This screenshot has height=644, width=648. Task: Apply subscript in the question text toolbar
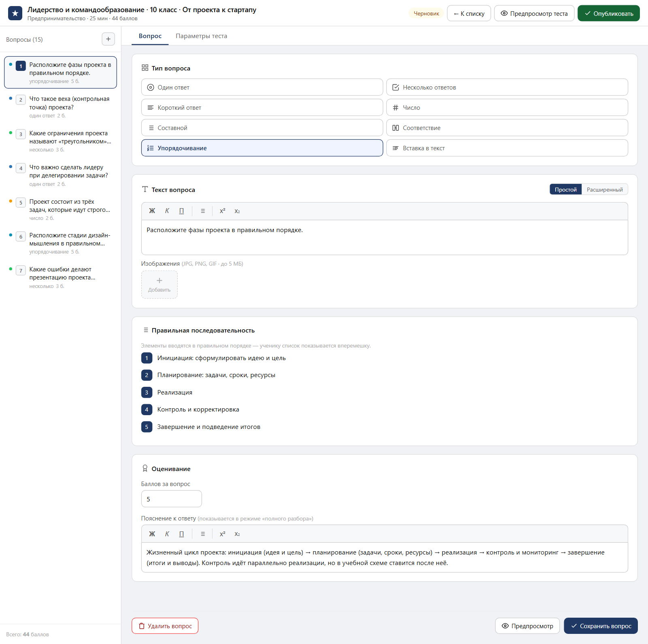coord(237,211)
